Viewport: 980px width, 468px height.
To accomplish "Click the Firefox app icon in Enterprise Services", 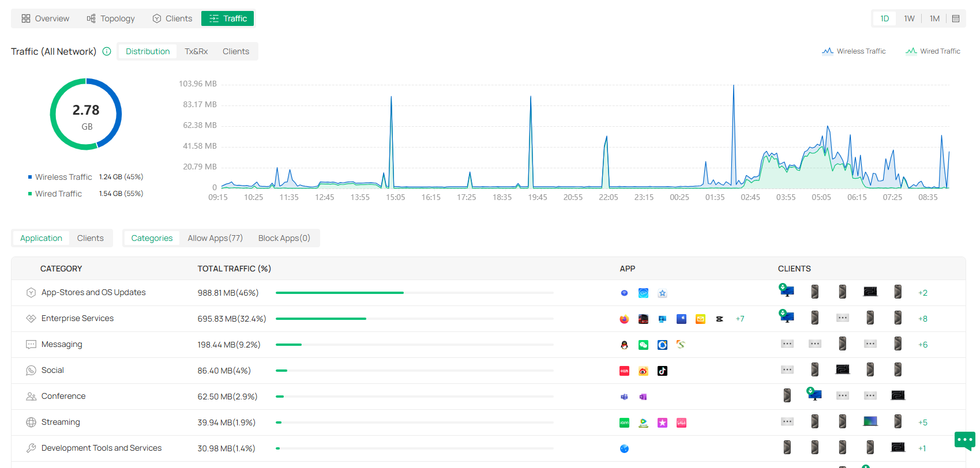I will (x=624, y=319).
